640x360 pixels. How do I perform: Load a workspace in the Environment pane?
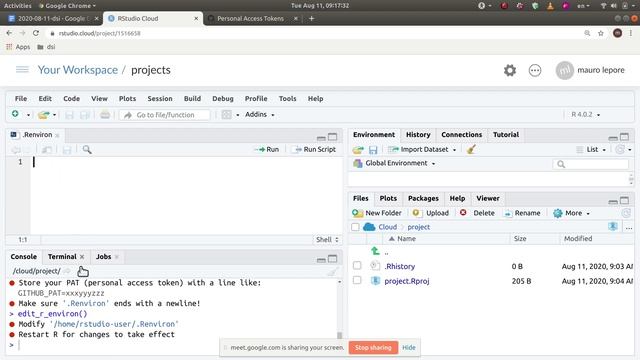[x=358, y=150]
